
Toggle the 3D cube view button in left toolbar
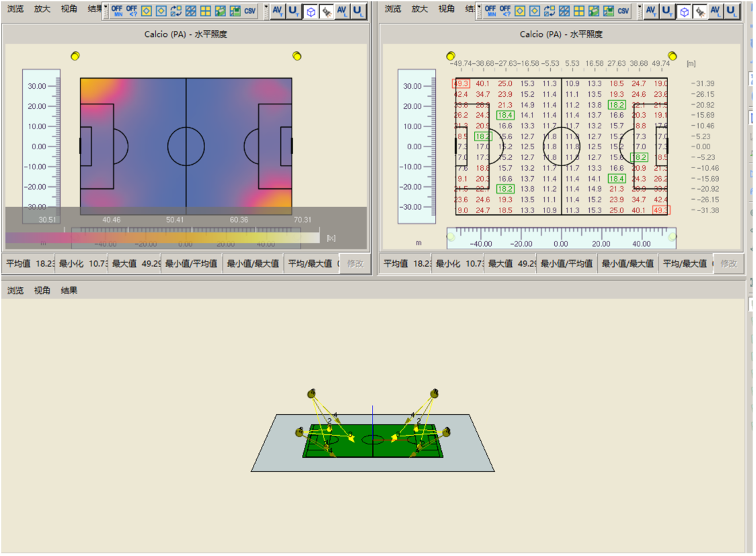pos(311,11)
